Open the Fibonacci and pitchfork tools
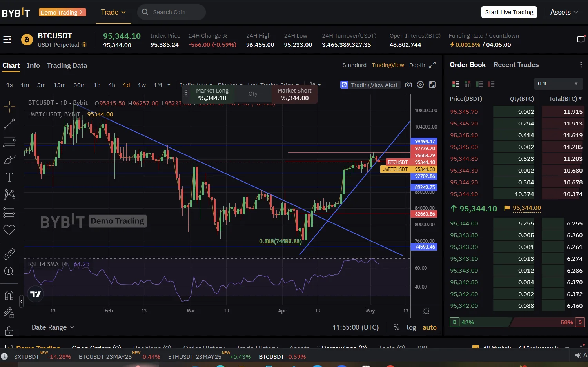Viewport: 588px width, 367px height. coord(9,142)
